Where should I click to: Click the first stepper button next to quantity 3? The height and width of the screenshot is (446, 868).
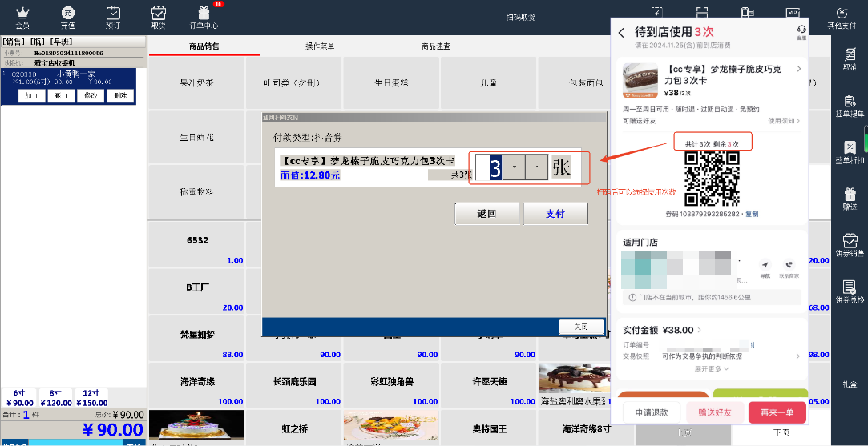(x=514, y=167)
